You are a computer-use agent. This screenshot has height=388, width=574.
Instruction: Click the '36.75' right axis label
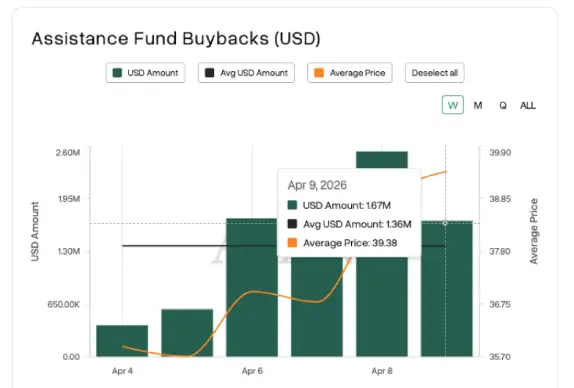[x=500, y=304]
